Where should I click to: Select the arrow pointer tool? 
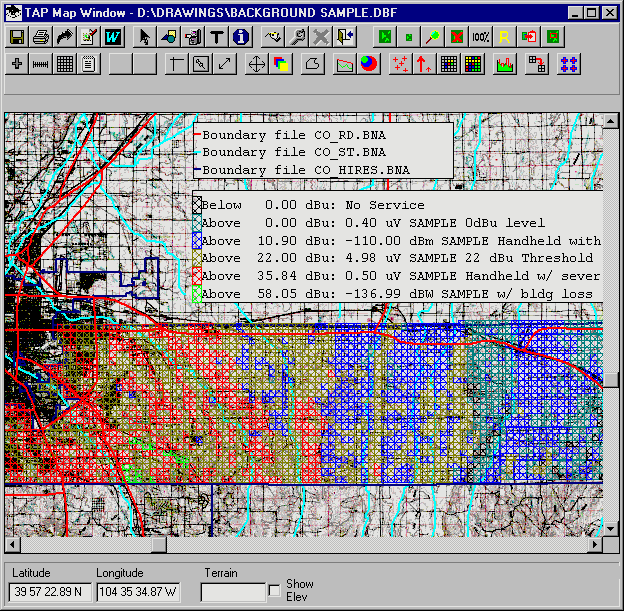click(x=145, y=37)
